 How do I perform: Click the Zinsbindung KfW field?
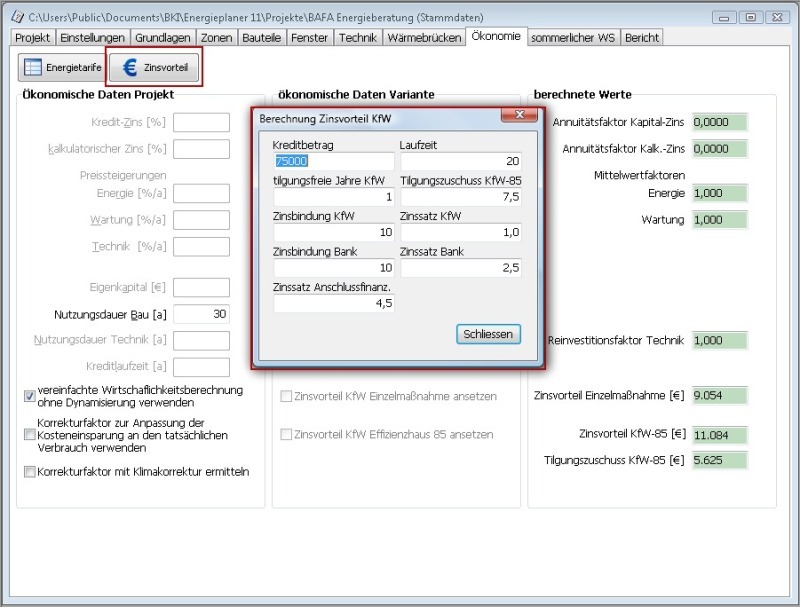(x=334, y=233)
